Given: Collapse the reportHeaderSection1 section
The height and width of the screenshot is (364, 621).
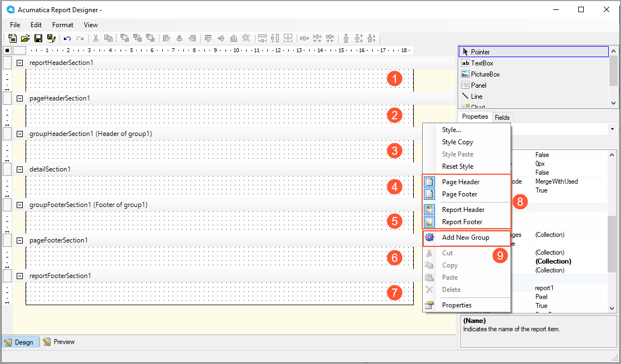Looking at the screenshot, I should point(19,63).
